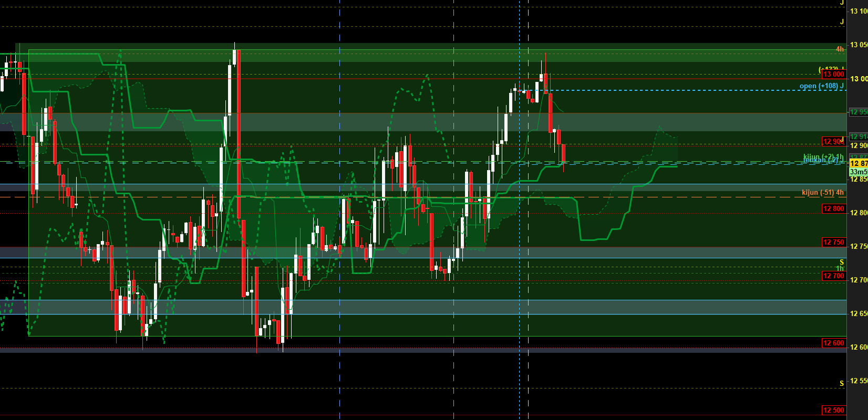Select the orange "kijun (-51) 4h" label
Viewport: 868px width, 420px height.
click(x=823, y=193)
